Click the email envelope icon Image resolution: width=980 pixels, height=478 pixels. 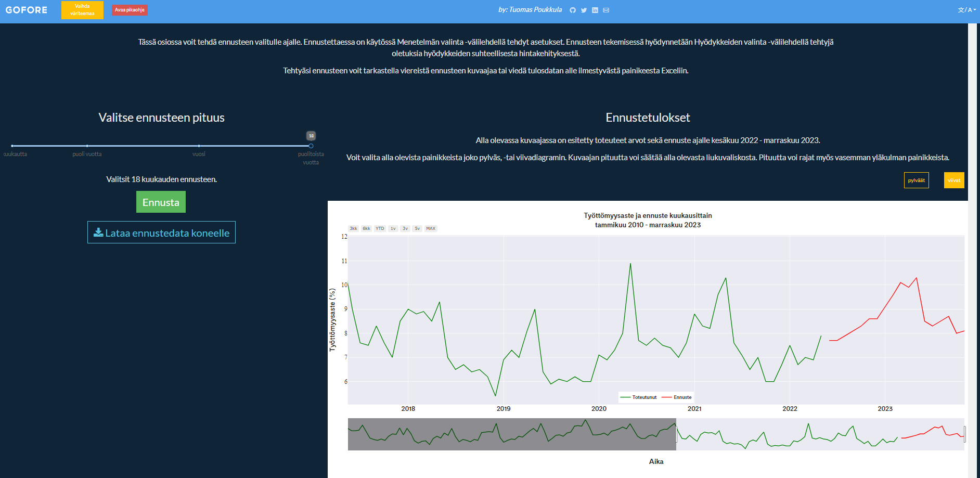[606, 10]
